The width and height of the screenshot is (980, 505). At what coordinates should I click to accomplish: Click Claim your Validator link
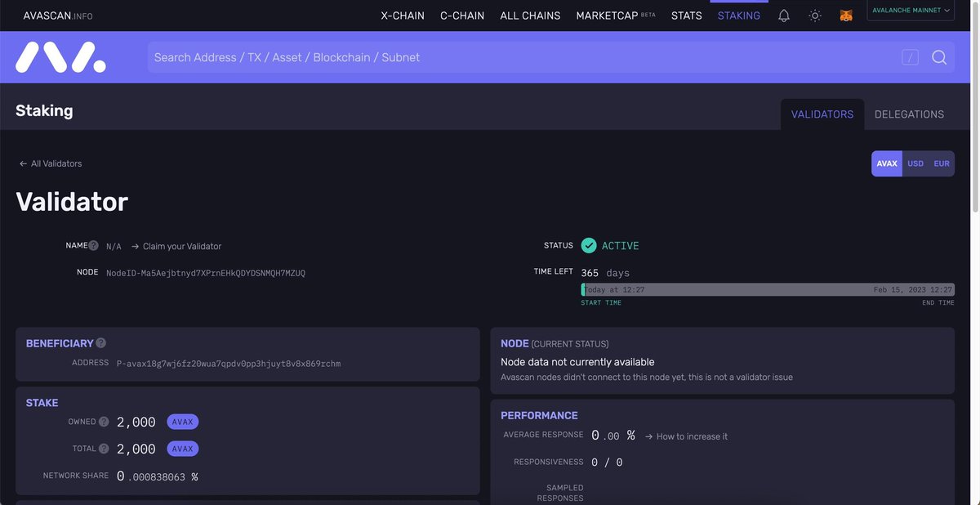176,246
